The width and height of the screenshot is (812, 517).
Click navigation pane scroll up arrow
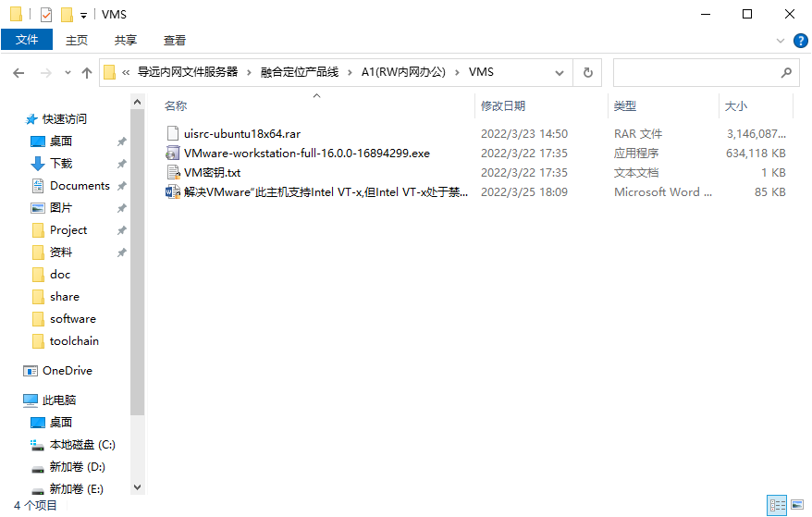(137, 102)
